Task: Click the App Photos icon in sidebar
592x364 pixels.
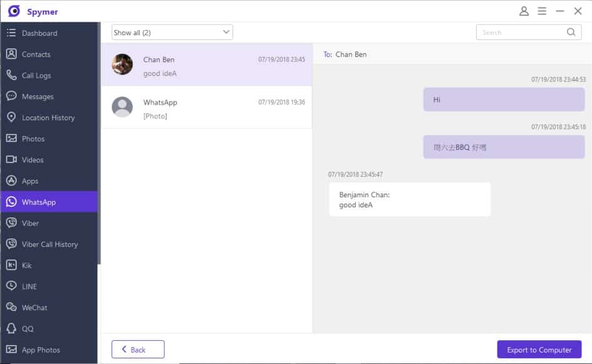Action: [x=11, y=350]
